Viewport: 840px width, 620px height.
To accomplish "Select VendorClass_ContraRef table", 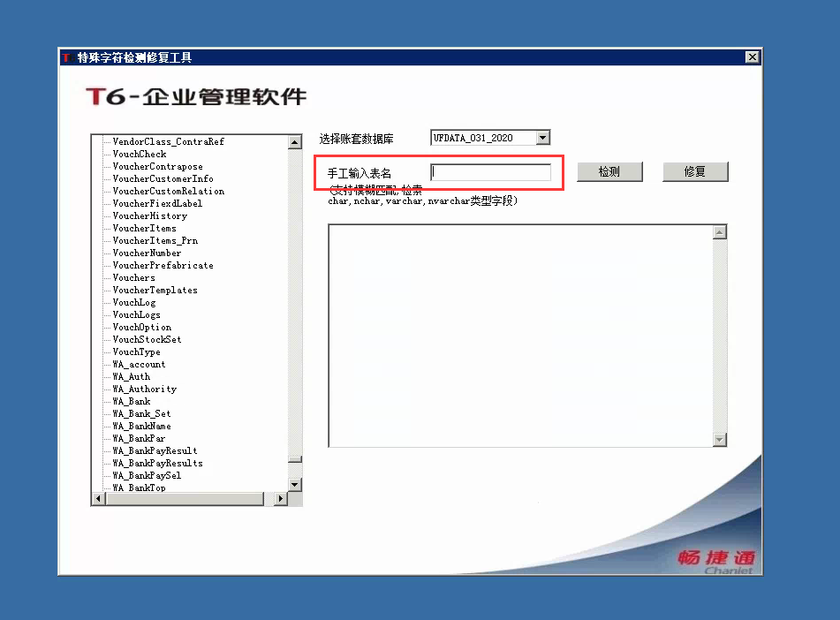I will point(168,141).
